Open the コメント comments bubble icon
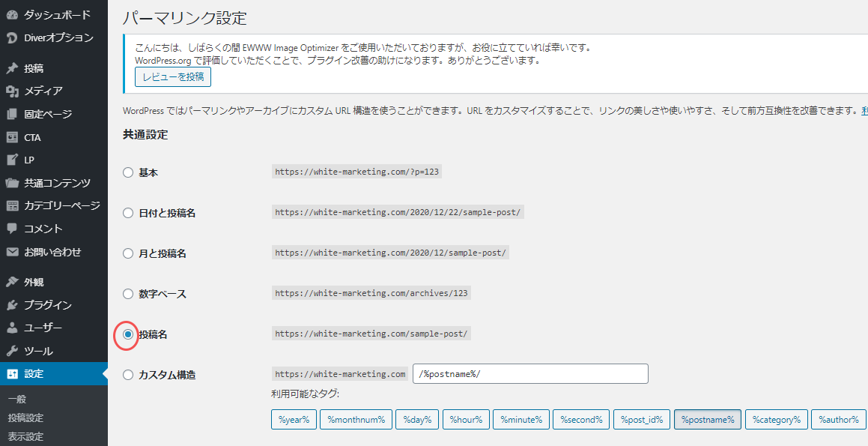868x446 pixels. click(x=12, y=229)
